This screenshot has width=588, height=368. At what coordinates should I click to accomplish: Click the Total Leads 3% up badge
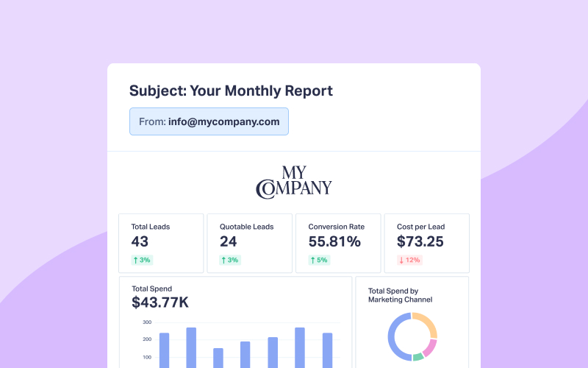[x=141, y=260]
